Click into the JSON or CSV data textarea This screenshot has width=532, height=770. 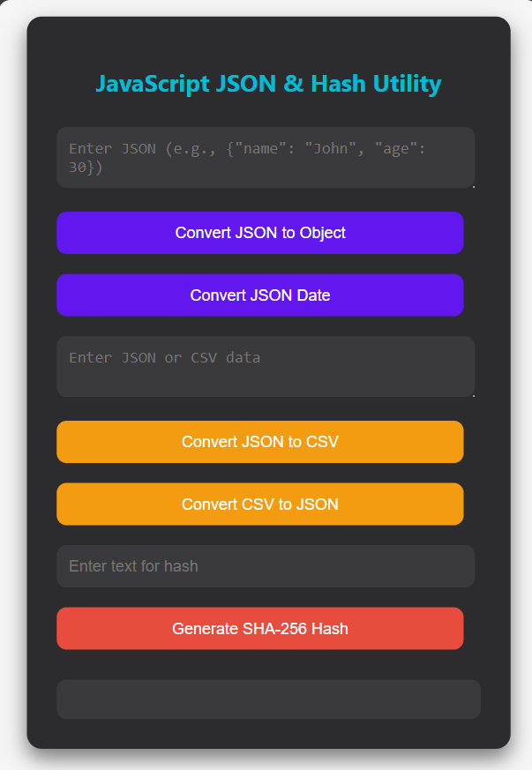266,367
